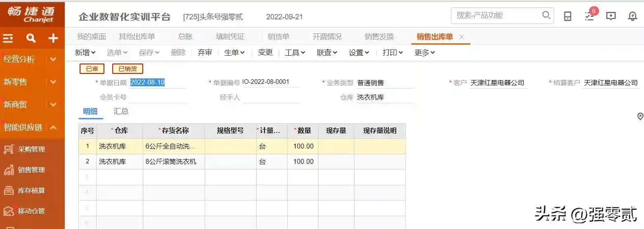Collapse the 智能供应链 sidebar section
The image size is (644, 229).
(53, 127)
